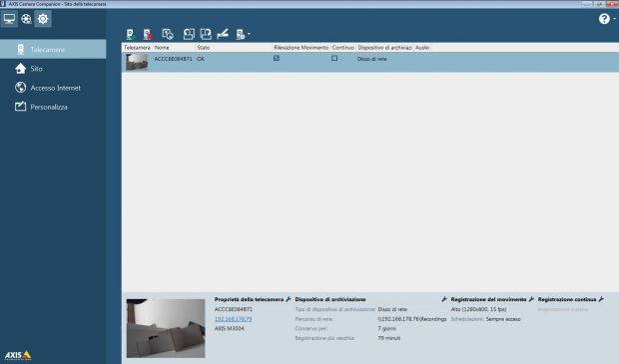The height and width of the screenshot is (364, 619).
Task: Click the camera schedule clock toolbar icon
Action: click(x=168, y=34)
